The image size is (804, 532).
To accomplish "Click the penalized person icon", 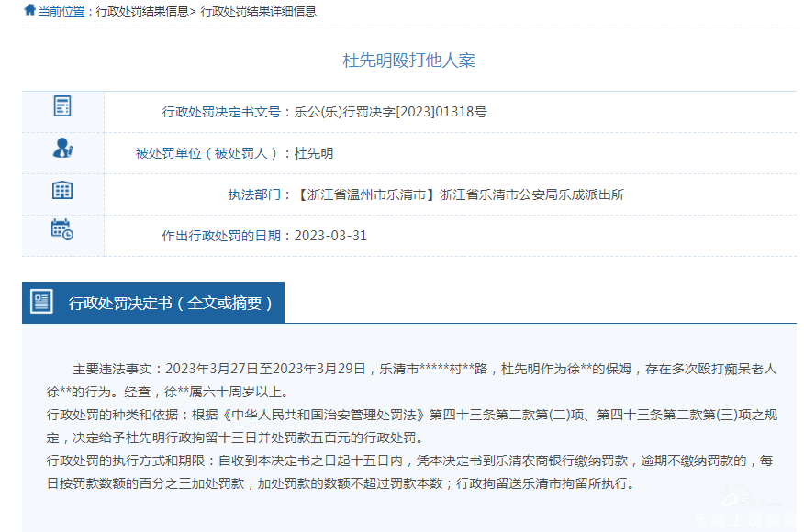I will [62, 148].
